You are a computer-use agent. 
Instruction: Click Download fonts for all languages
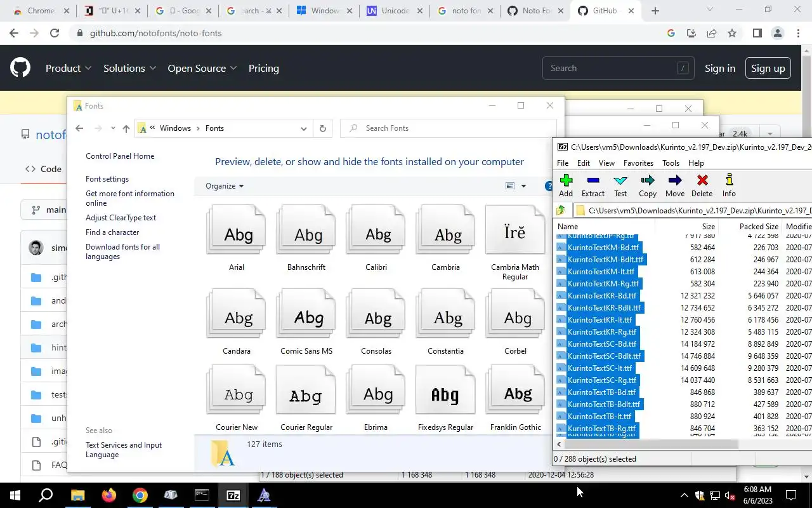coord(122,251)
